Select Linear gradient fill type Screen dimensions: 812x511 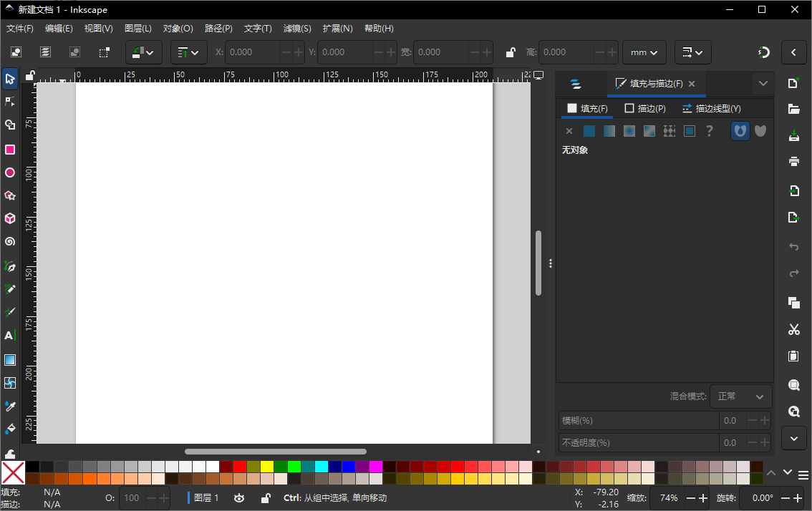[609, 131]
